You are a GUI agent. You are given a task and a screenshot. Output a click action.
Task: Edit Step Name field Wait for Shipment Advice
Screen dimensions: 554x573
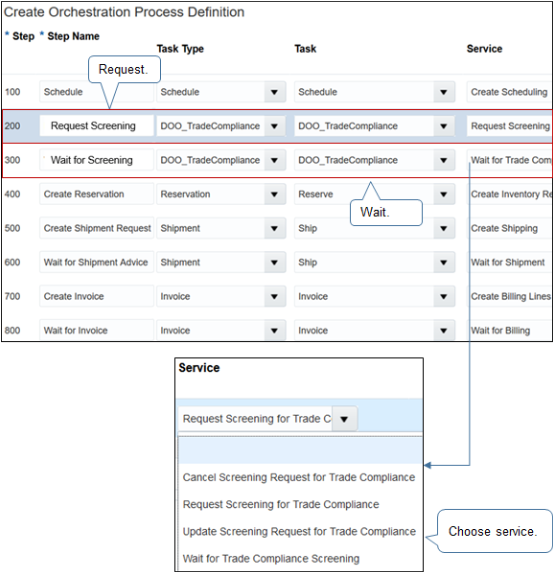pos(96,262)
